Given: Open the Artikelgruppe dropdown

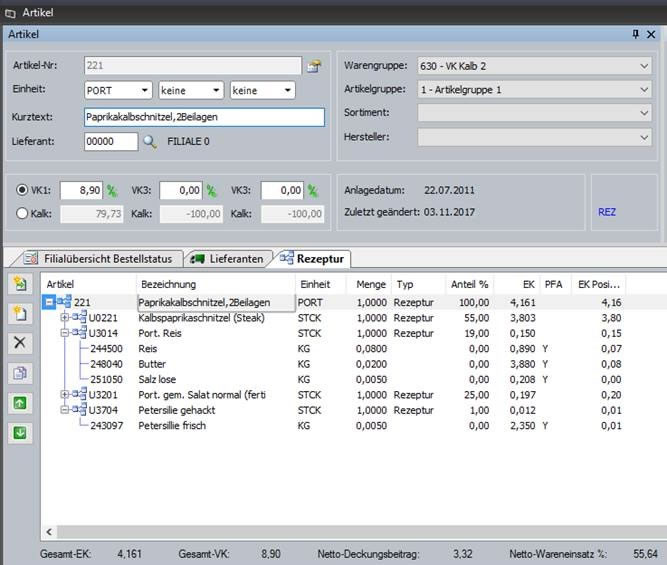Looking at the screenshot, I should coord(643,89).
